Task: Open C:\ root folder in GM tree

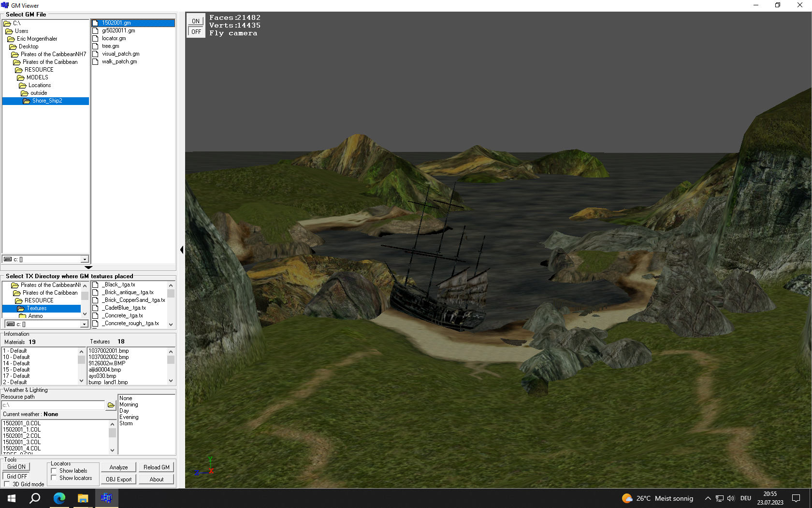Action: pyautogui.click(x=16, y=23)
